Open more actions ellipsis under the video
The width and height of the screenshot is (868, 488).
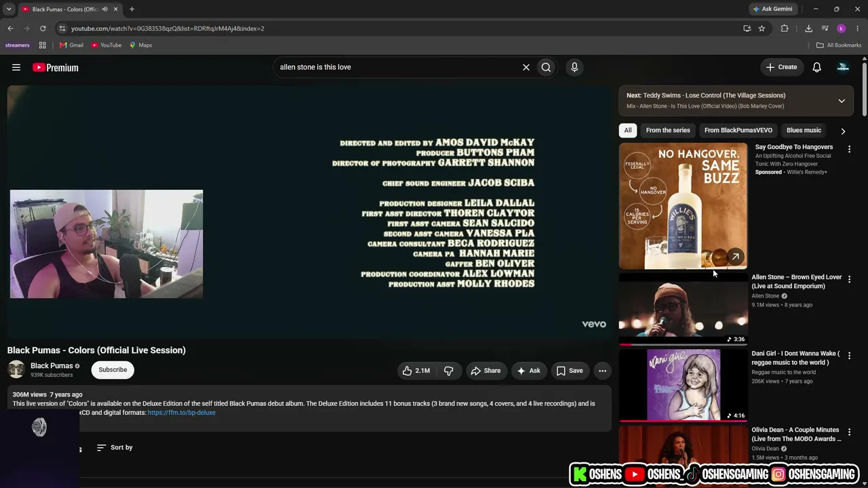pyautogui.click(x=602, y=371)
